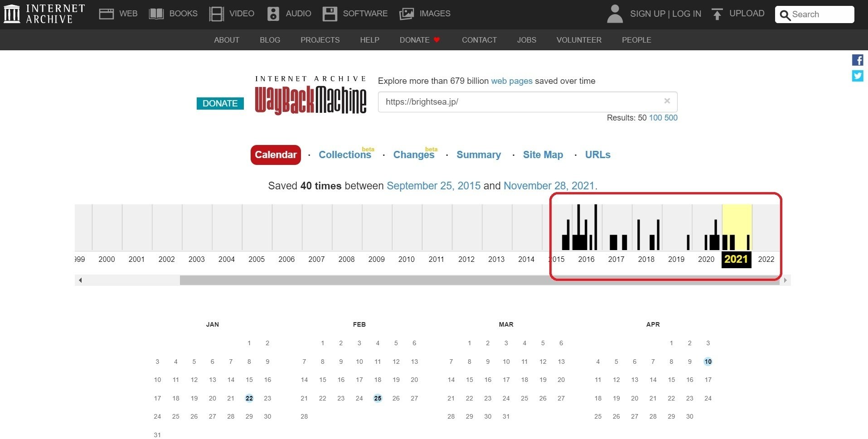Click LOG IN link

click(x=686, y=14)
